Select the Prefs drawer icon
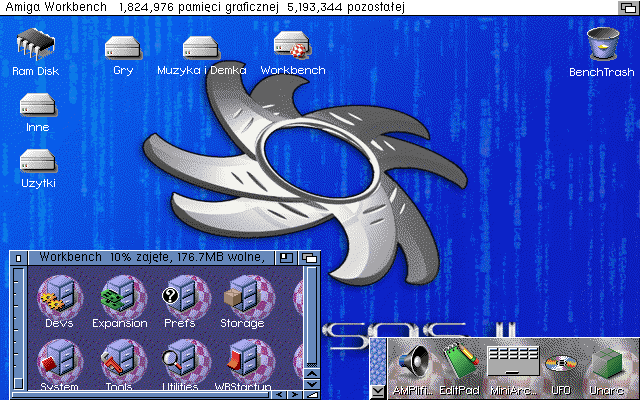This screenshot has width=640, height=400. pos(186,298)
